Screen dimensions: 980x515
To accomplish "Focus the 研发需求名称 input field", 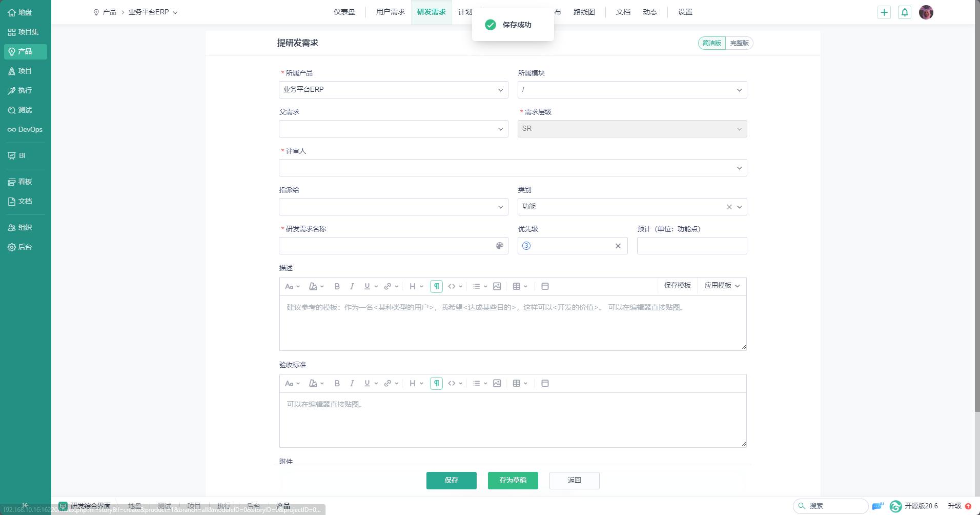I will click(x=393, y=246).
